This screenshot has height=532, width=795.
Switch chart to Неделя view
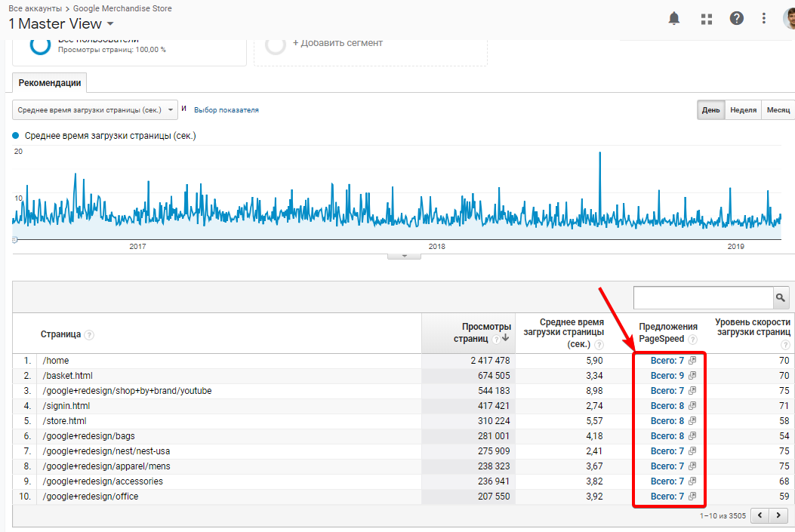[743, 110]
